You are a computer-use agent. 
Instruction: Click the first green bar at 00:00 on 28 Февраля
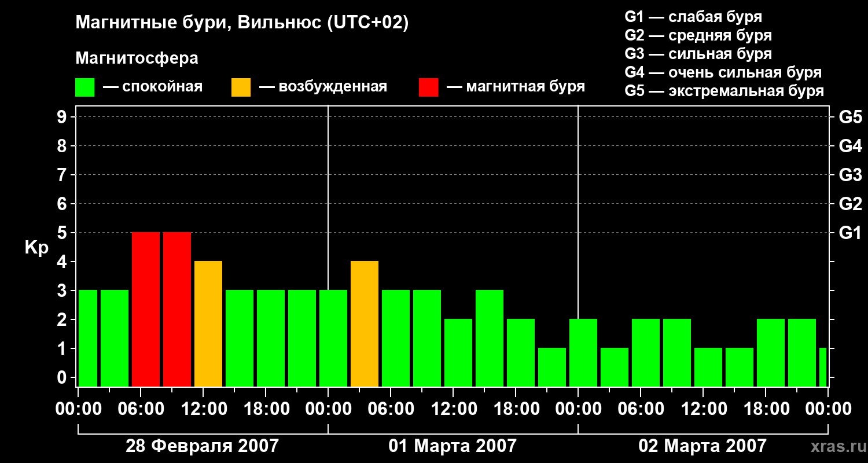pyautogui.click(x=88, y=339)
